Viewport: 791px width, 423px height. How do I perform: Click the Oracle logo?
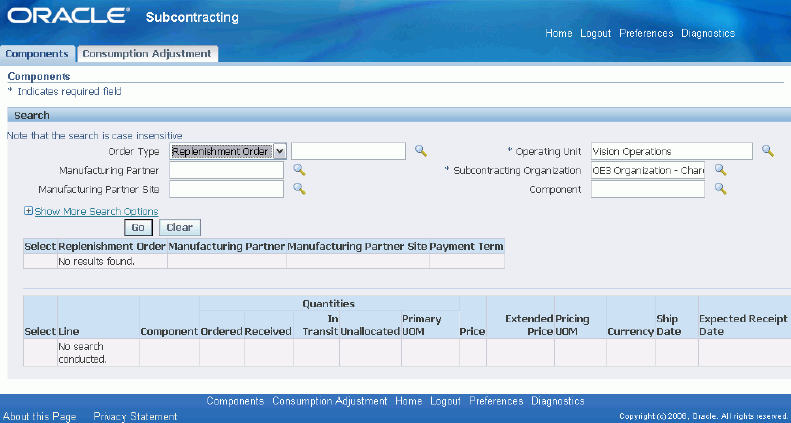tap(68, 16)
